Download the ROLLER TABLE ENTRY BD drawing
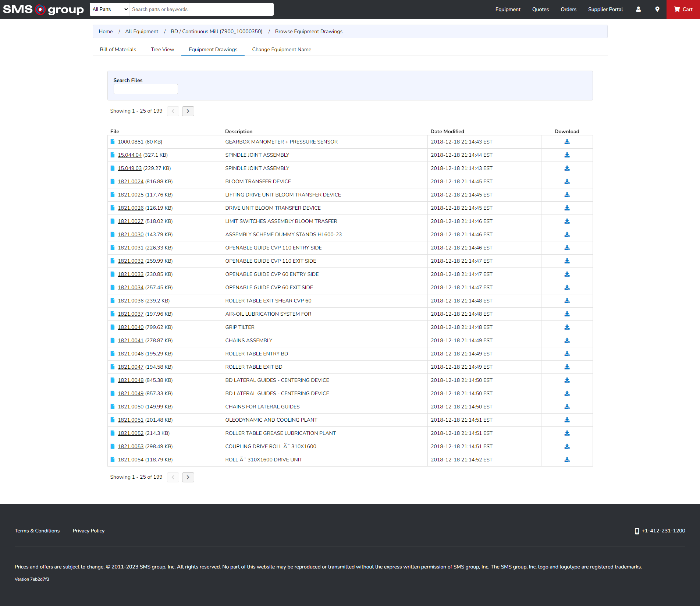This screenshot has height=606, width=700. pyautogui.click(x=567, y=354)
